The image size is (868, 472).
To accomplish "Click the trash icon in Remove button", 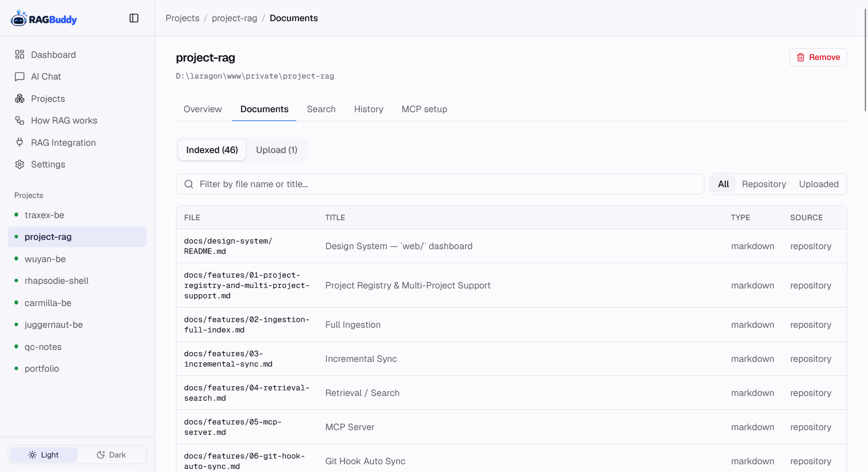I will pos(801,57).
